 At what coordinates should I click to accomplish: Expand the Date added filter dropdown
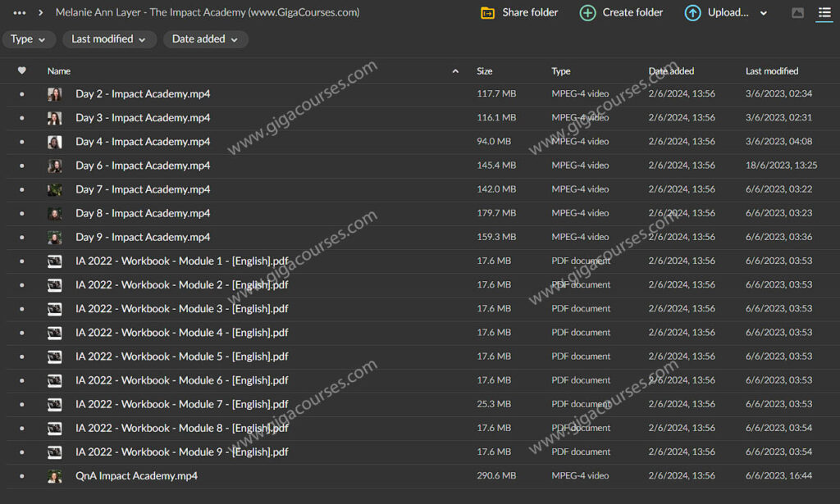(205, 39)
